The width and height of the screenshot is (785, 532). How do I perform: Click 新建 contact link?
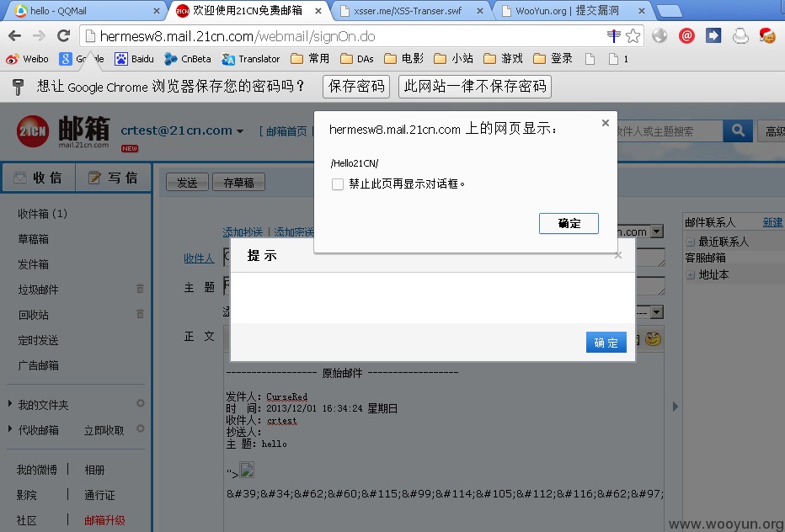[x=772, y=222]
